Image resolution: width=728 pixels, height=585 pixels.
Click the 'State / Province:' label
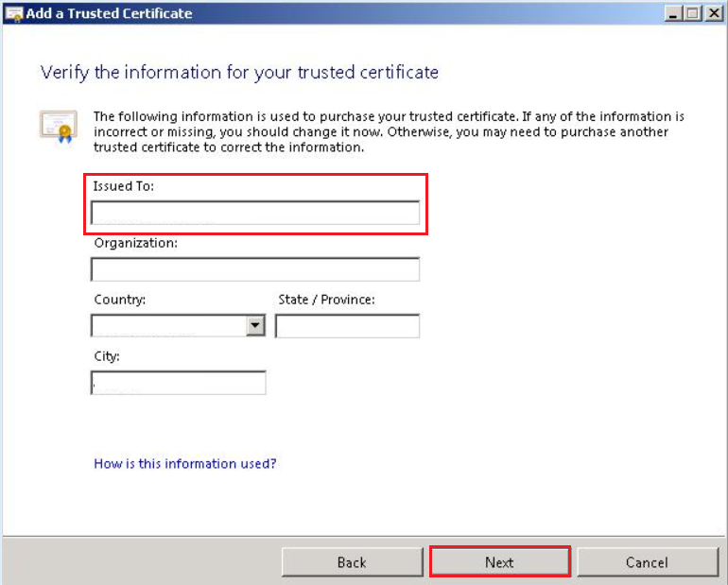coord(326,300)
